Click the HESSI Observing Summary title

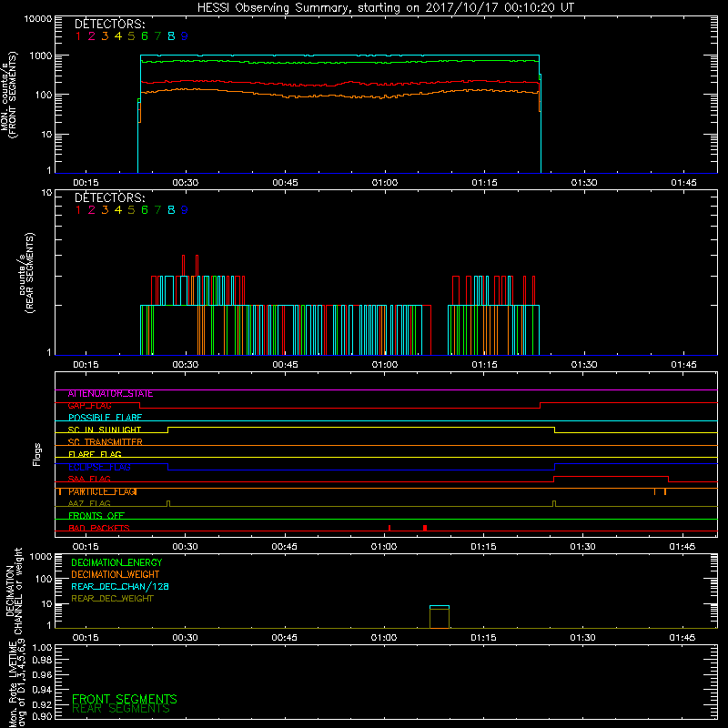385,7
